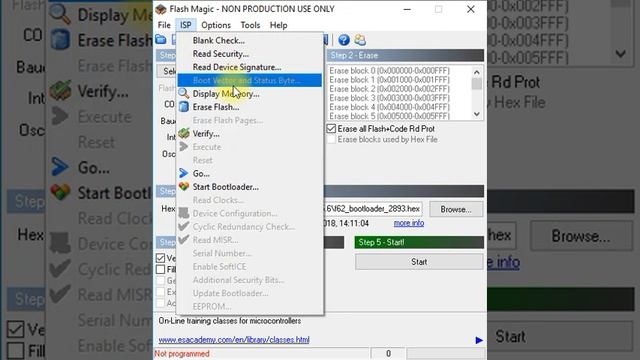The height and width of the screenshot is (360, 640).
Task: Toggle Erase blocks used by Hex File
Action: [331, 140]
